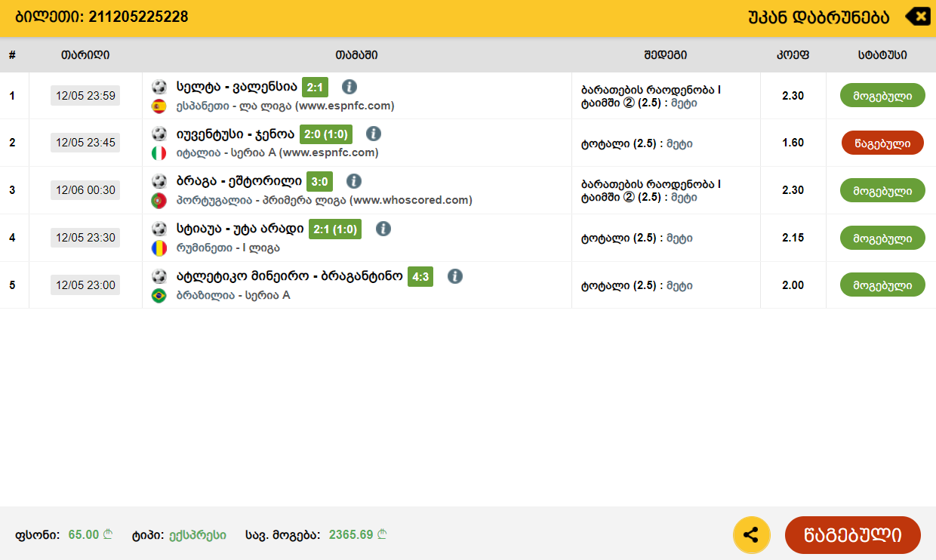Click მოგებული status badge for სელტა - ვალენსია

pyautogui.click(x=882, y=96)
